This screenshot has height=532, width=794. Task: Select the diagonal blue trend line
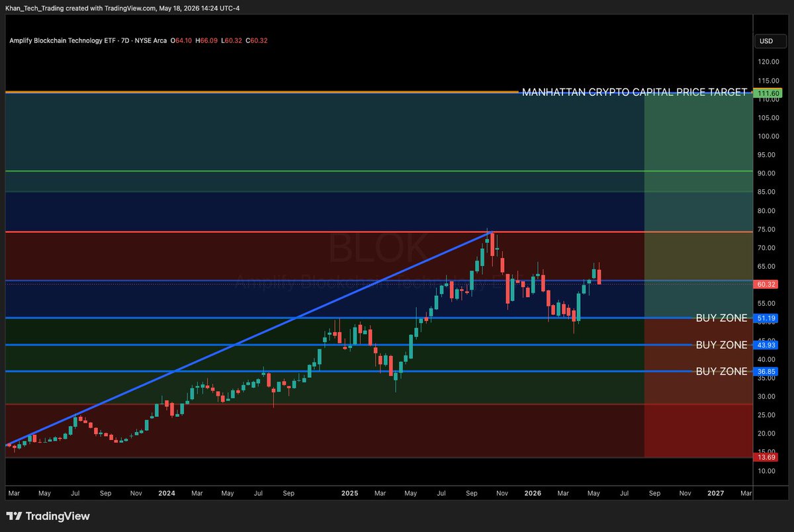click(248, 338)
